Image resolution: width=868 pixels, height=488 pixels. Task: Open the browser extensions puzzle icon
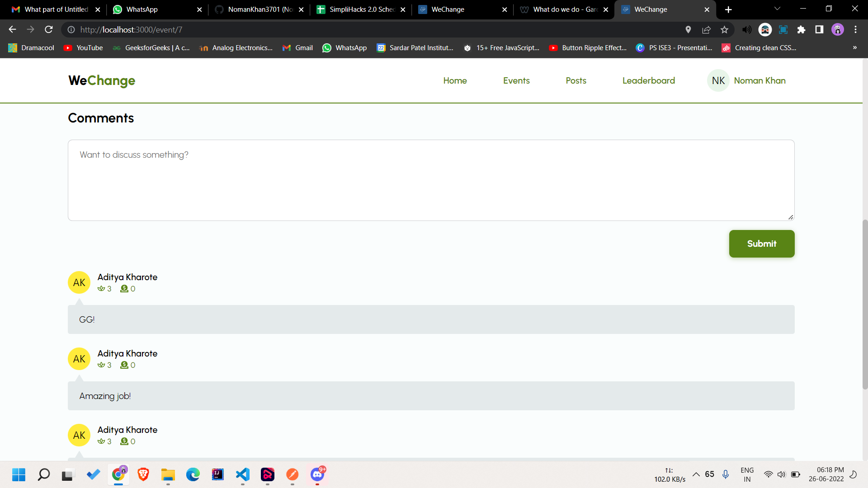[801, 30]
